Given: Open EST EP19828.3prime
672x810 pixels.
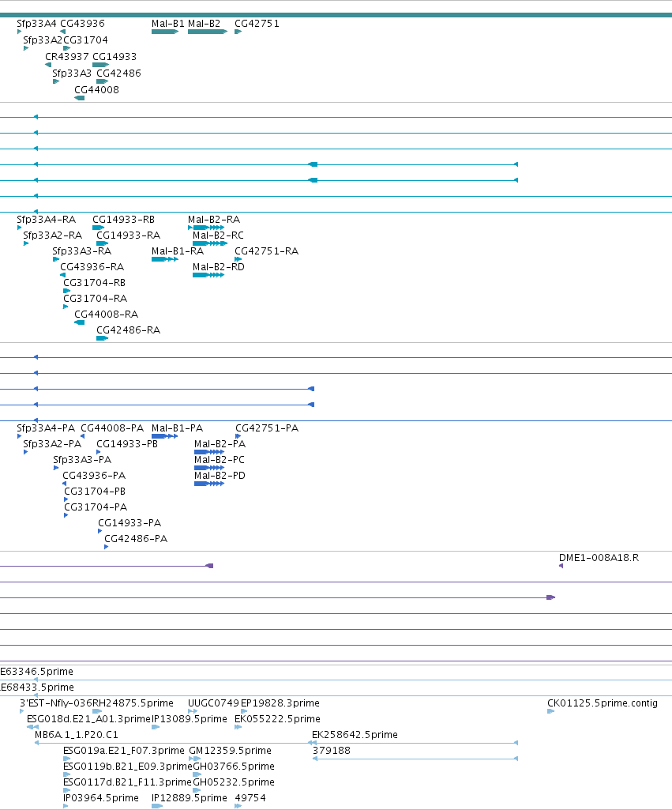Looking at the screenshot, I should (x=244, y=711).
